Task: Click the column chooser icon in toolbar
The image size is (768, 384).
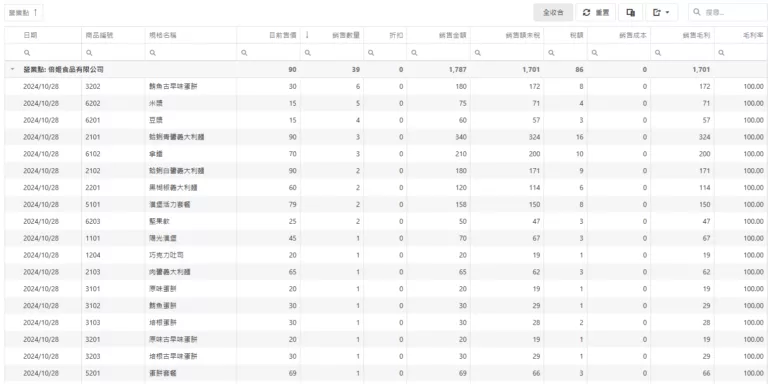Action: [630, 13]
